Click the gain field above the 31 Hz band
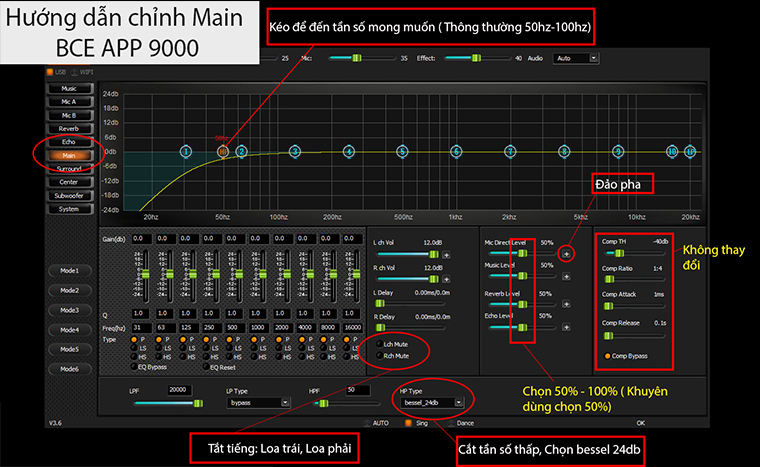The width and height of the screenshot is (760, 467). click(141, 239)
